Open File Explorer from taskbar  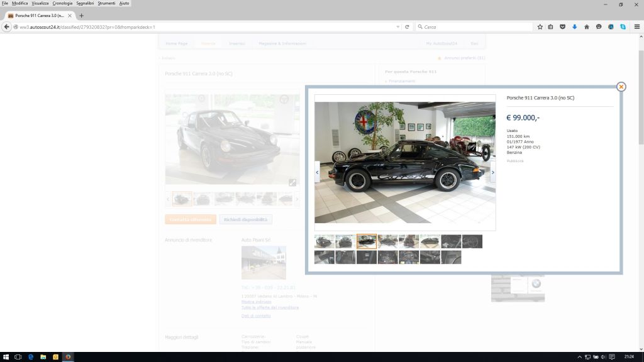(x=43, y=357)
